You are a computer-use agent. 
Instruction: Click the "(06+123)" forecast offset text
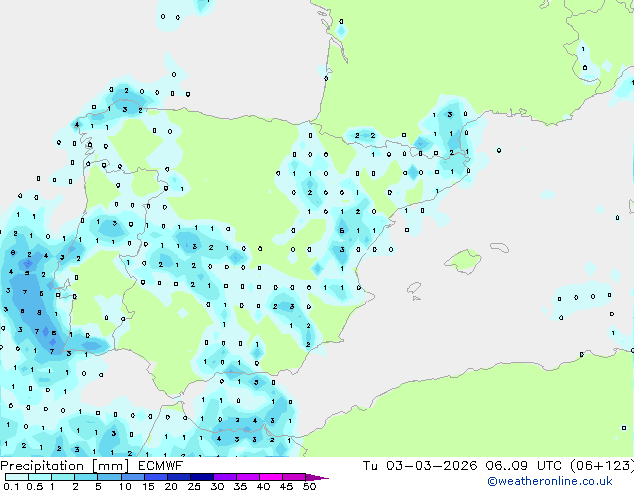pos(602,466)
